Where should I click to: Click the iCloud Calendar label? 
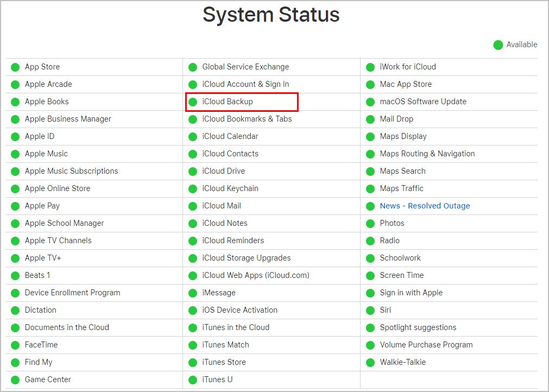pos(230,136)
